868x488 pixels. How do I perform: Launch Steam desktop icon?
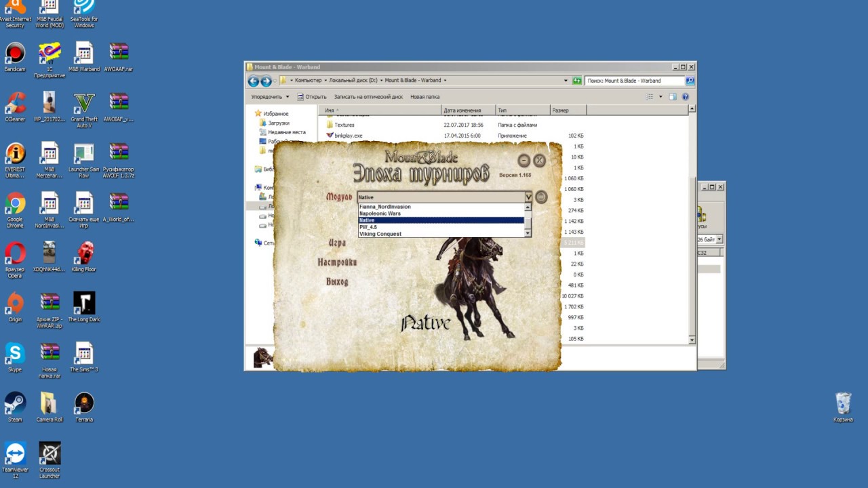click(15, 407)
